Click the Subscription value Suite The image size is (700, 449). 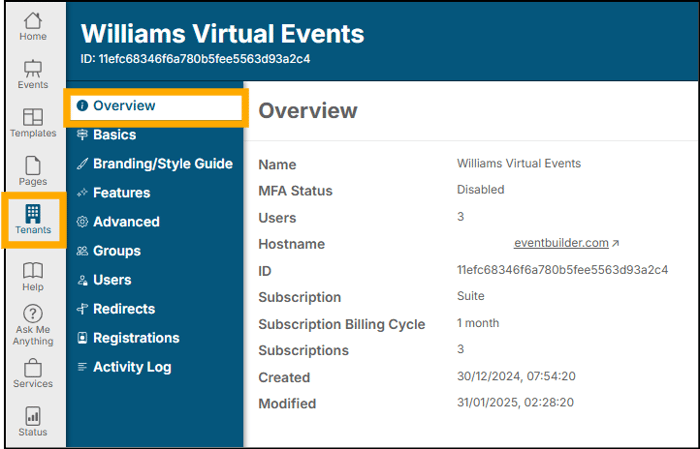click(471, 296)
